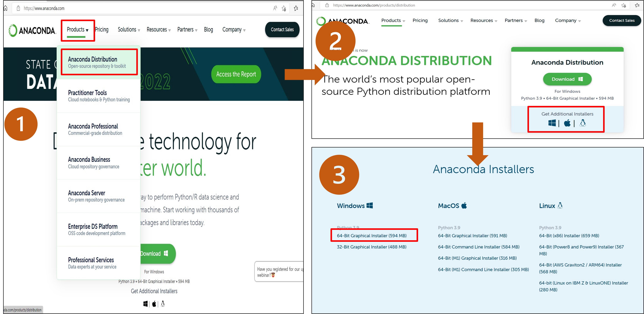Viewport: 644px width, 314px height.
Task: Expand Resources menu on left homepage
Action: 159,30
